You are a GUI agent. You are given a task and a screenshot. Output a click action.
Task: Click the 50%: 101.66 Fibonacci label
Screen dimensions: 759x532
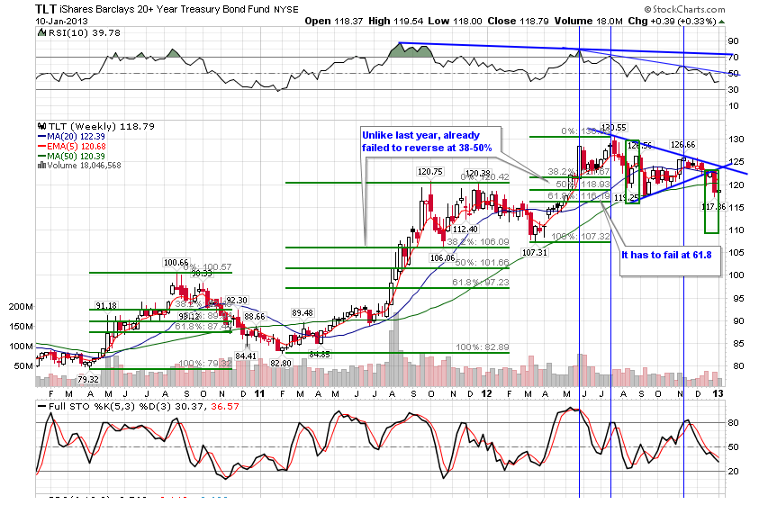[x=482, y=262]
